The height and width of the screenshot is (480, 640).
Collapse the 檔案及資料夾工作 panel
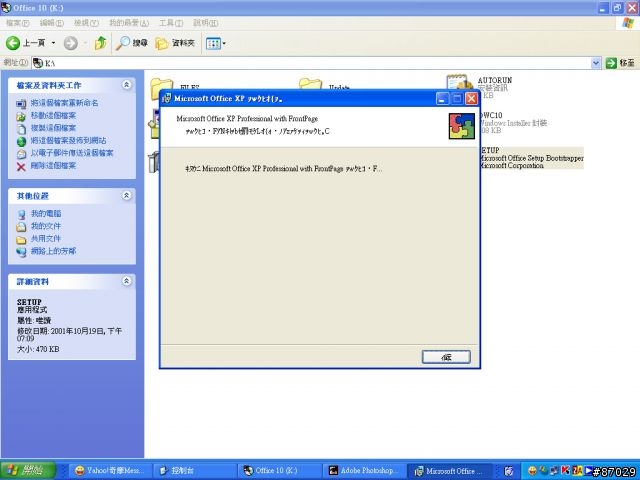pyautogui.click(x=127, y=85)
